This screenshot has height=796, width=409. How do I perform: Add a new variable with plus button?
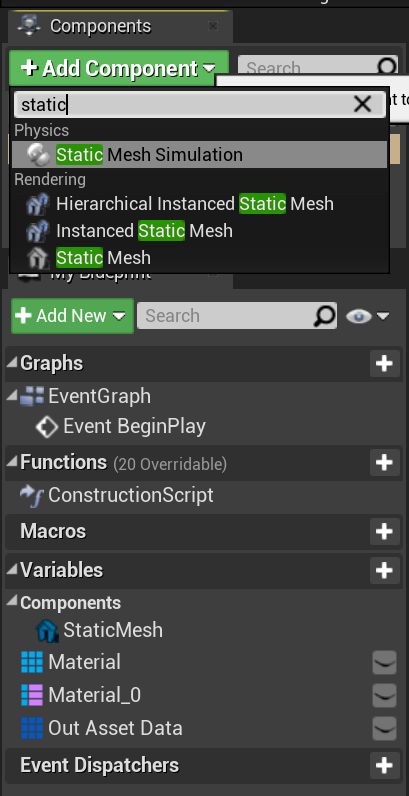click(384, 570)
